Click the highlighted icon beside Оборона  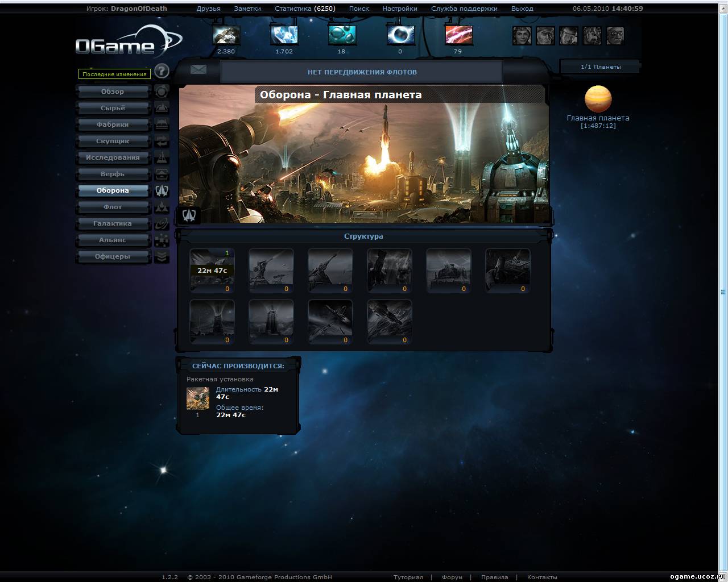pos(162,190)
